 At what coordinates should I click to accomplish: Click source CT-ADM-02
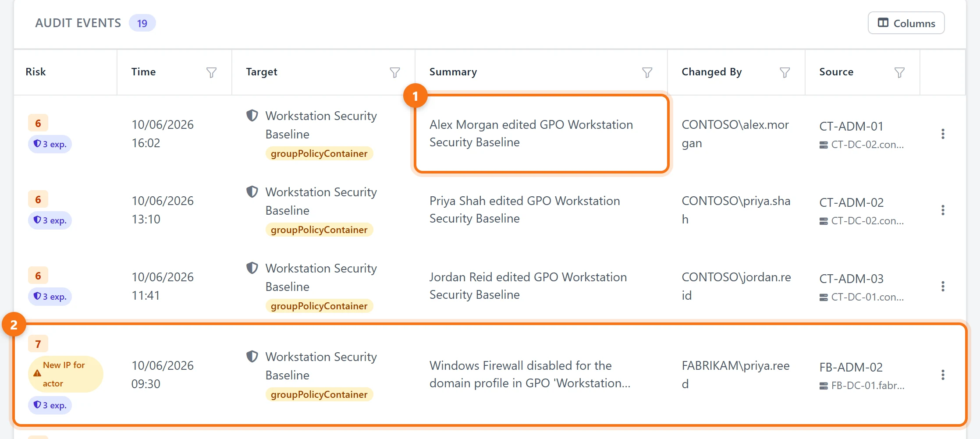(851, 202)
